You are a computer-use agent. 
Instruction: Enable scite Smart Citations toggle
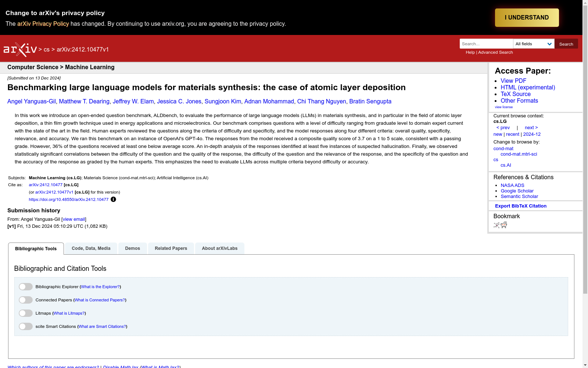pyautogui.click(x=26, y=326)
